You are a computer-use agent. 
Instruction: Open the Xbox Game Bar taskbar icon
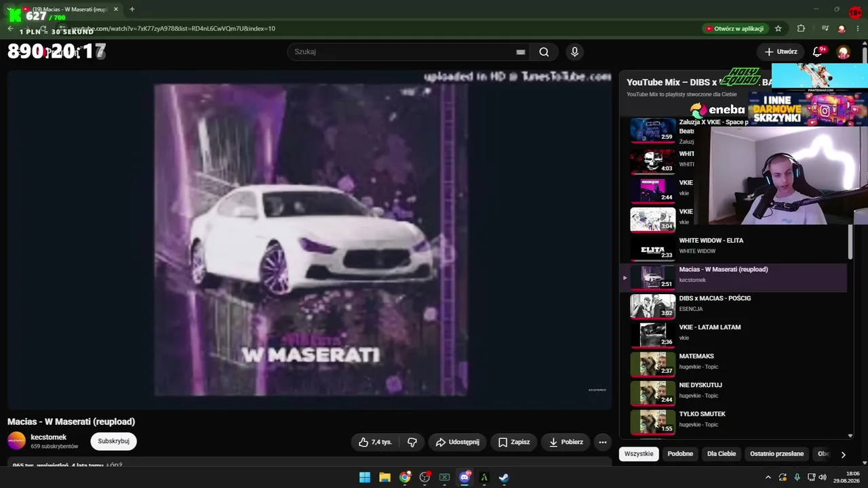(x=444, y=477)
